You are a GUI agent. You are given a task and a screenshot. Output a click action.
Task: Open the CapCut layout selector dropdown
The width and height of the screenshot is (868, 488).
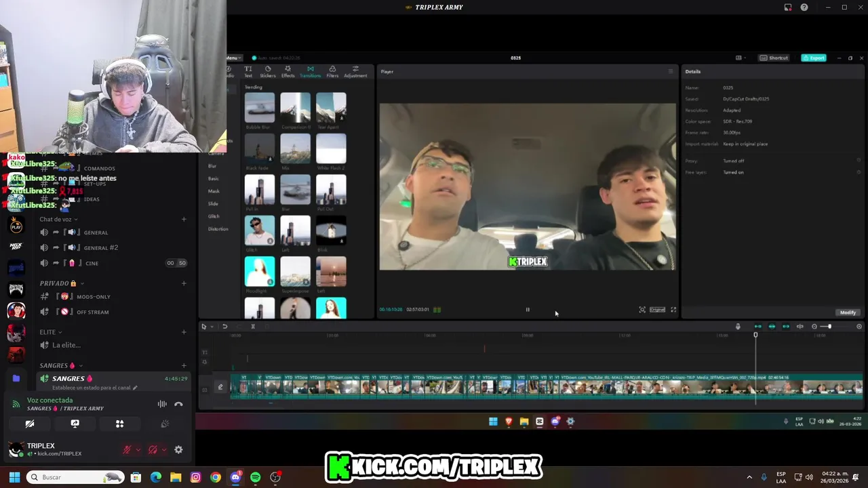[741, 58]
